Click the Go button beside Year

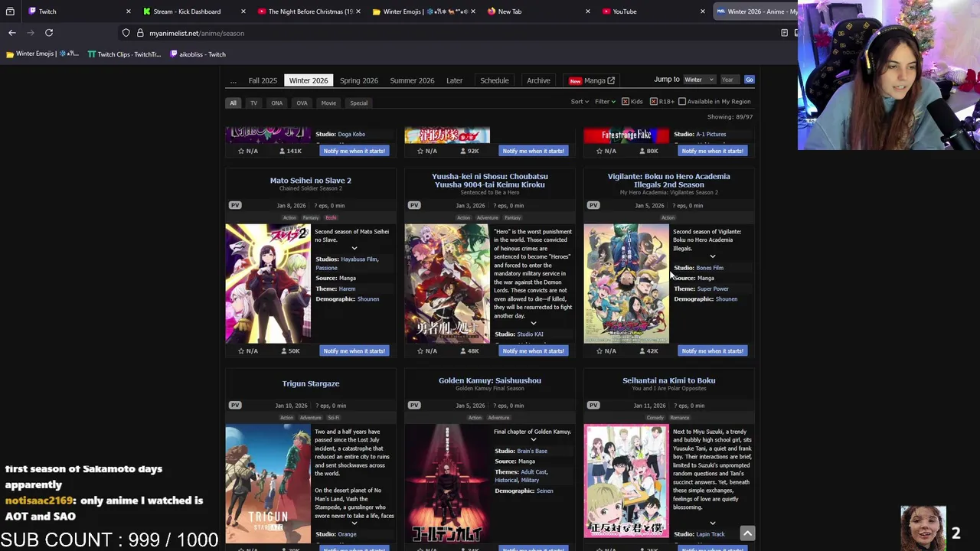click(x=750, y=80)
